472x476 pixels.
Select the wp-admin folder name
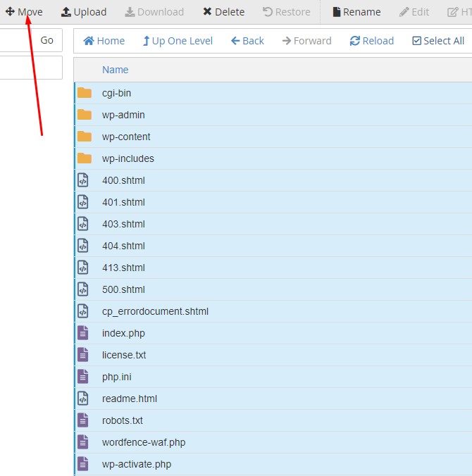[x=123, y=115]
